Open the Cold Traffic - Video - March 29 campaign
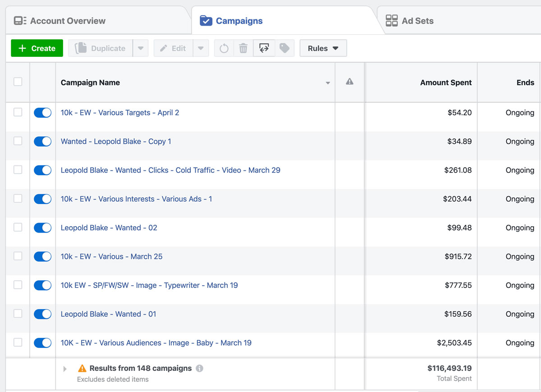541x392 pixels. click(x=170, y=170)
